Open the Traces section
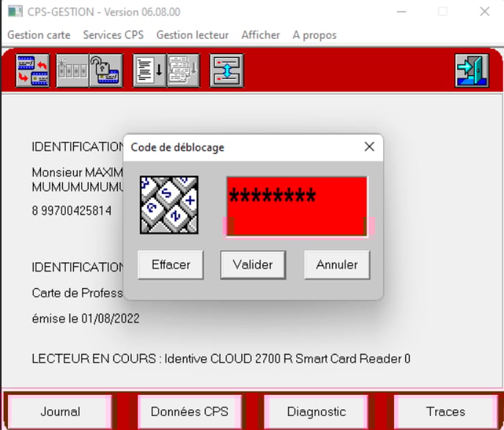 click(x=445, y=412)
